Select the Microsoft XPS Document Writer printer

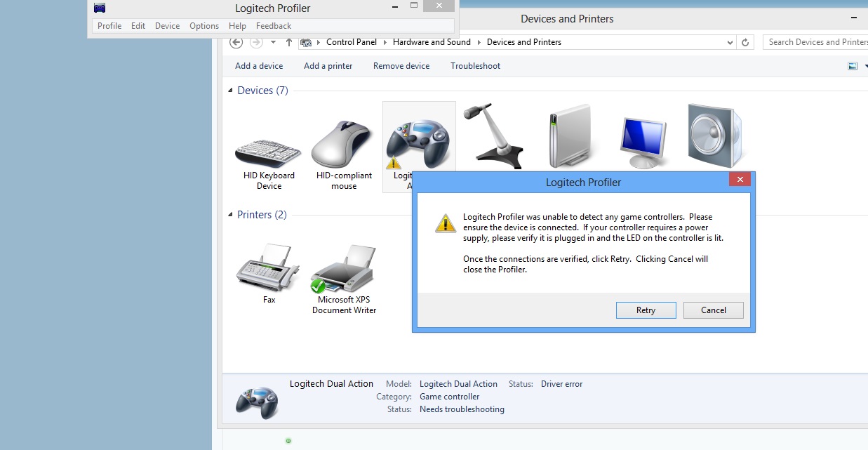pos(344,279)
